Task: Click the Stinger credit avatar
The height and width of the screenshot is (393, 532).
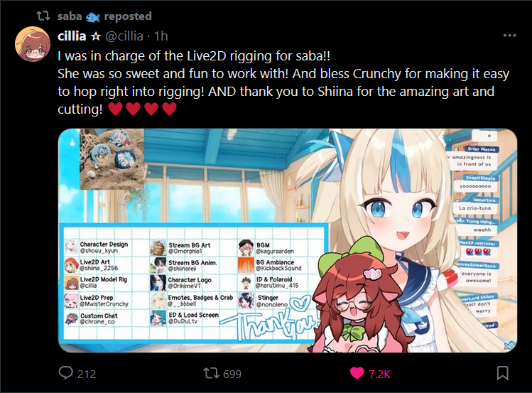Action: [x=246, y=301]
